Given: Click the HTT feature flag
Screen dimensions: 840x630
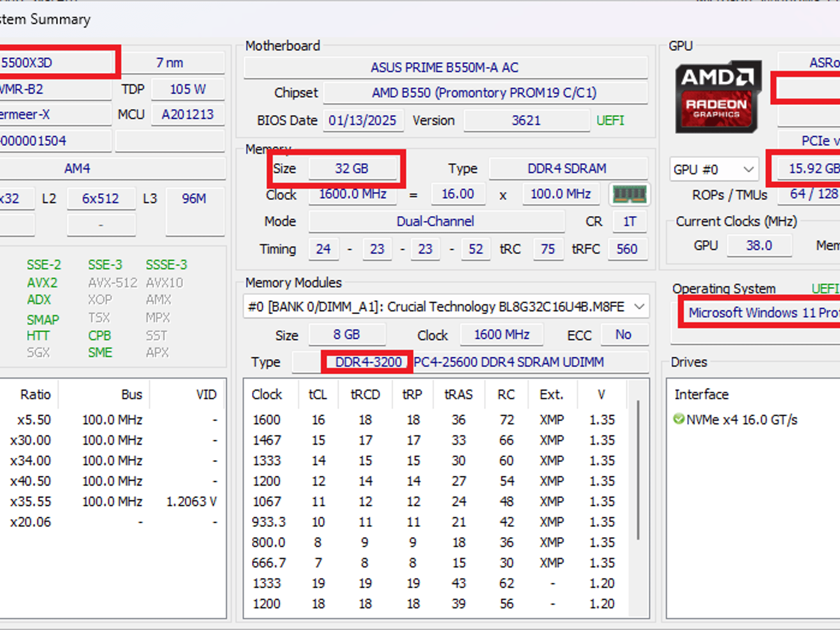Looking at the screenshot, I should 38,336.
